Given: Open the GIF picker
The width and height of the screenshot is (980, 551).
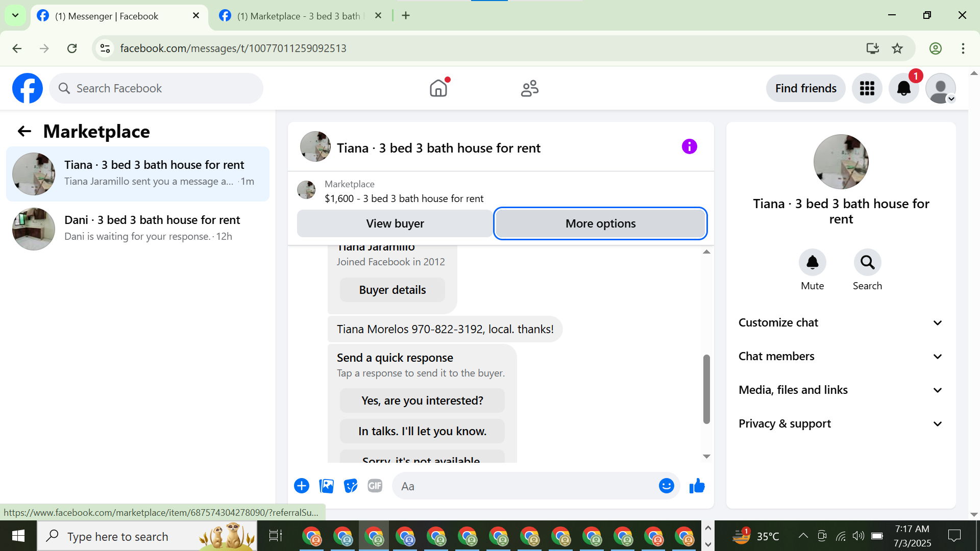Looking at the screenshot, I should 375,486.
